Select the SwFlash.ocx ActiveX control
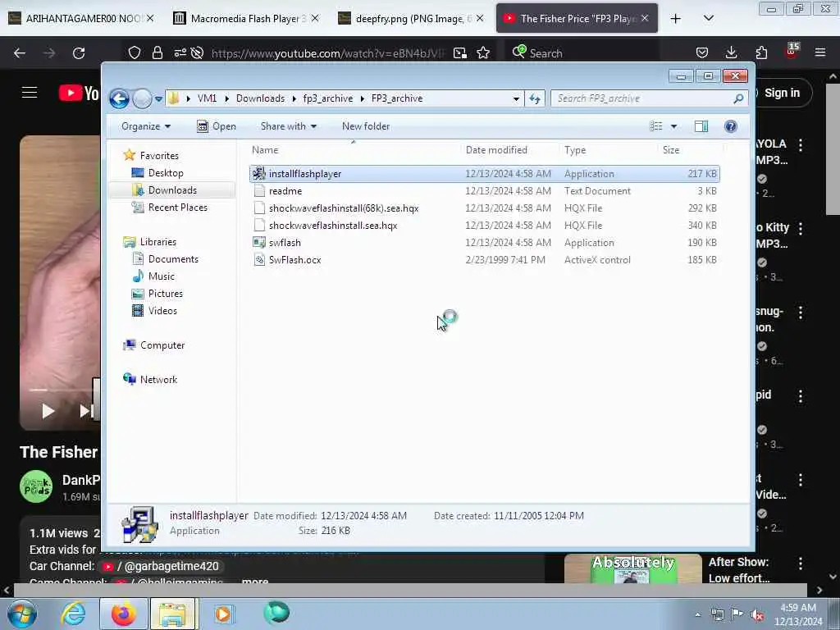This screenshot has height=630, width=840. [484, 259]
